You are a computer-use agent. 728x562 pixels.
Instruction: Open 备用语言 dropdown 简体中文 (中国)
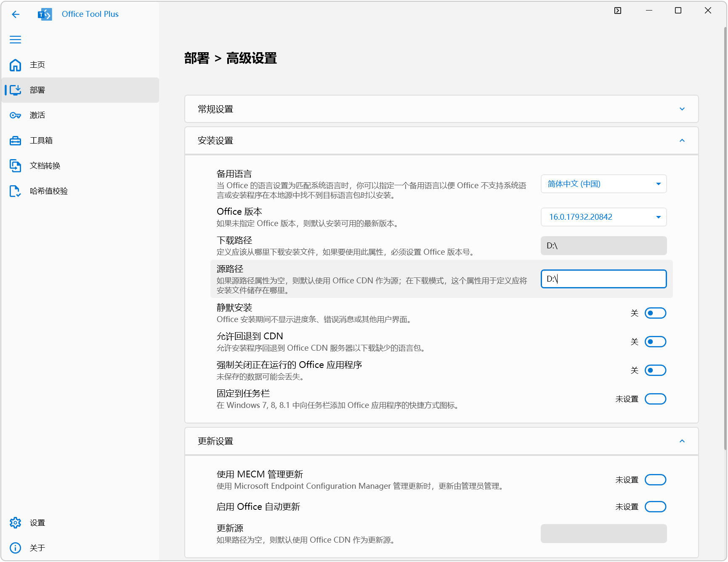[x=604, y=184]
